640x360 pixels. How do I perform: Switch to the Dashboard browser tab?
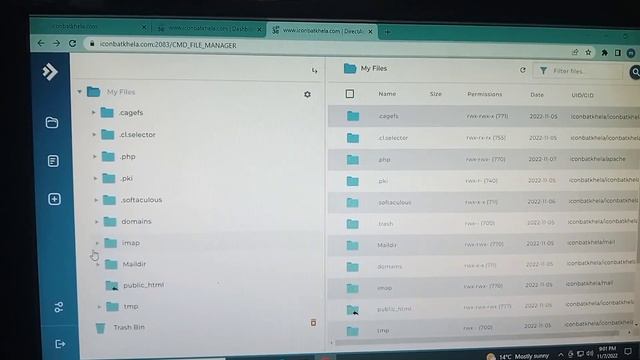point(208,29)
